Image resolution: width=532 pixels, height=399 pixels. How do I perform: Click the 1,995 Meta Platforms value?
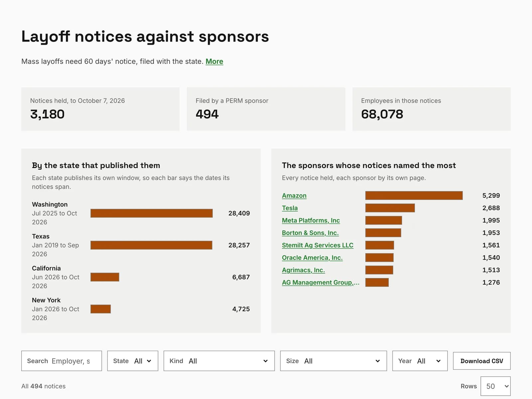pyautogui.click(x=491, y=220)
